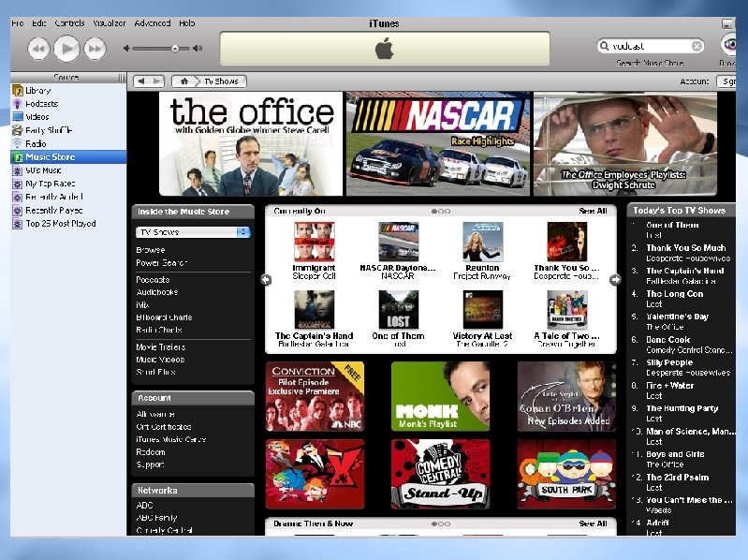Open the TV Shows dropdown selector
This screenshot has height=560, width=748.
193,232
